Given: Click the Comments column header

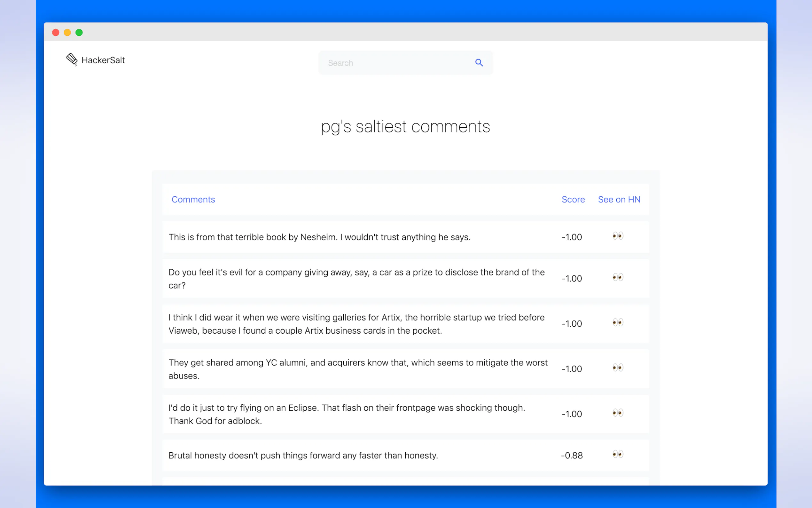Looking at the screenshot, I should click(193, 200).
